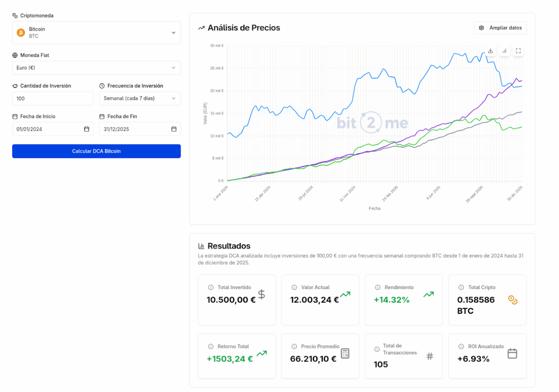Click info icon next to Valor Actual
This screenshot has width=559, height=392.
[294, 287]
